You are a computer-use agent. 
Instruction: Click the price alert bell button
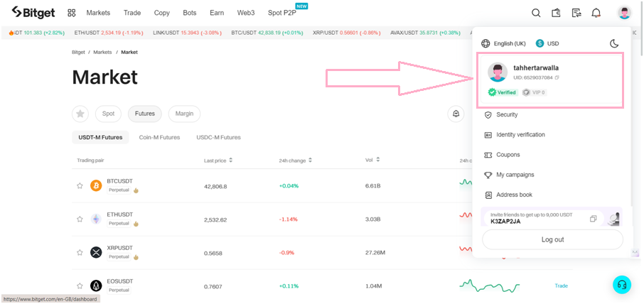(456, 114)
